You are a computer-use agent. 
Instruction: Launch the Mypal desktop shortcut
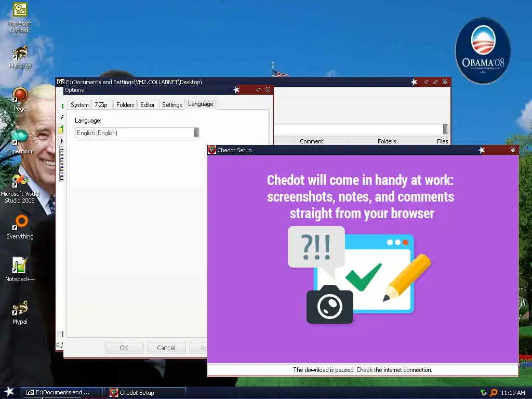[20, 312]
